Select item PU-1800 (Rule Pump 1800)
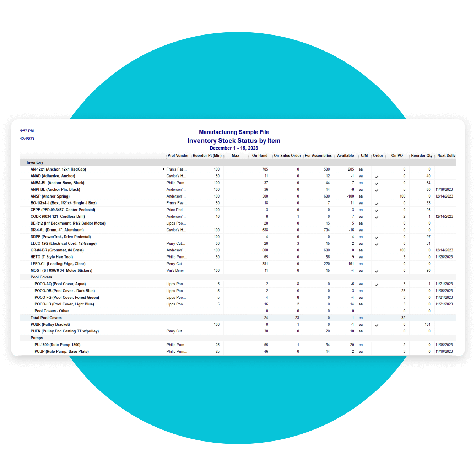476x476 pixels. pos(58,345)
